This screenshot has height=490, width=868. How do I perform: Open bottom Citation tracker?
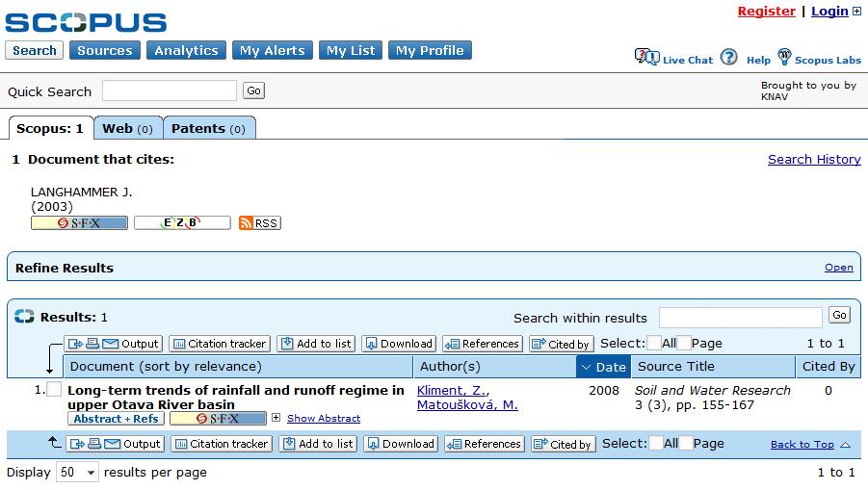point(222,444)
